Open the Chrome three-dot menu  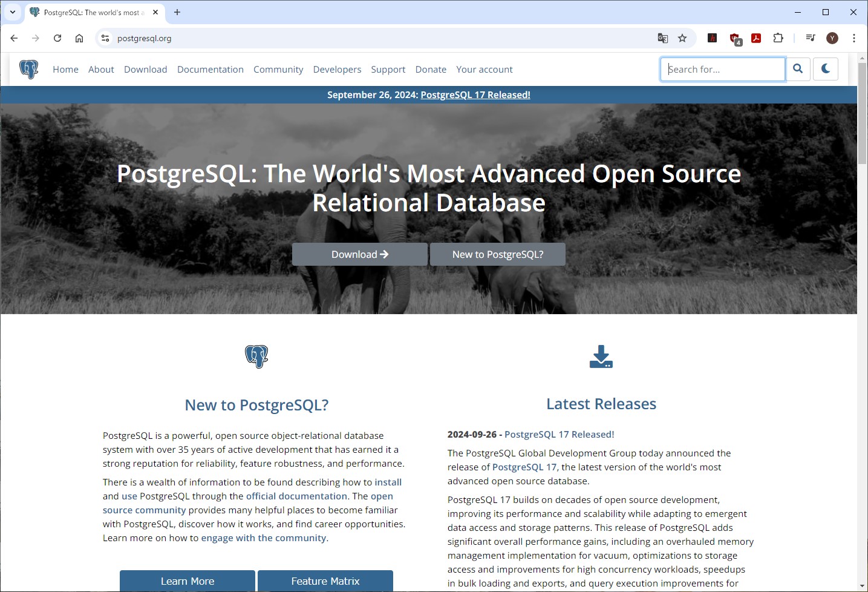point(853,38)
